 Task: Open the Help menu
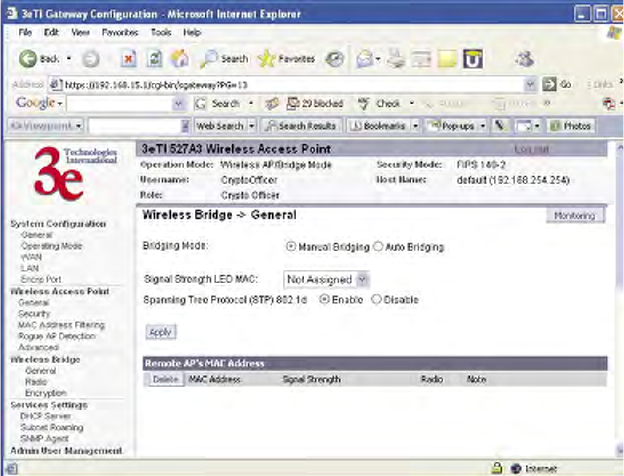click(x=192, y=33)
